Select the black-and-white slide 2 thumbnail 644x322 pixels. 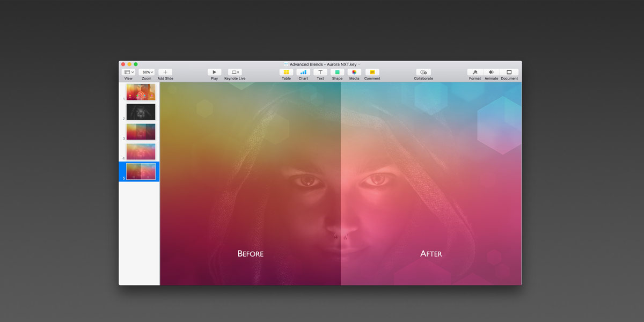point(141,112)
